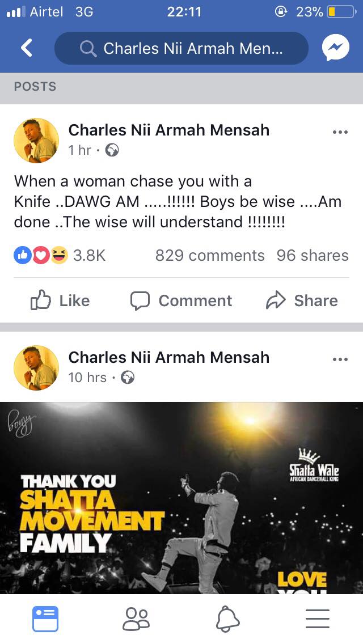Comment on the knife post

tap(181, 300)
